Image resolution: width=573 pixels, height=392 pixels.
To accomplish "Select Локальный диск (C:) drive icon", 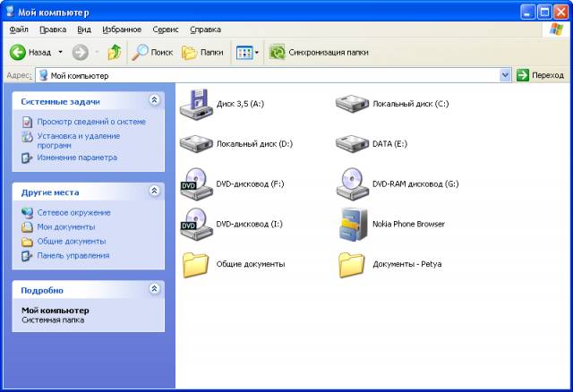I will click(351, 103).
